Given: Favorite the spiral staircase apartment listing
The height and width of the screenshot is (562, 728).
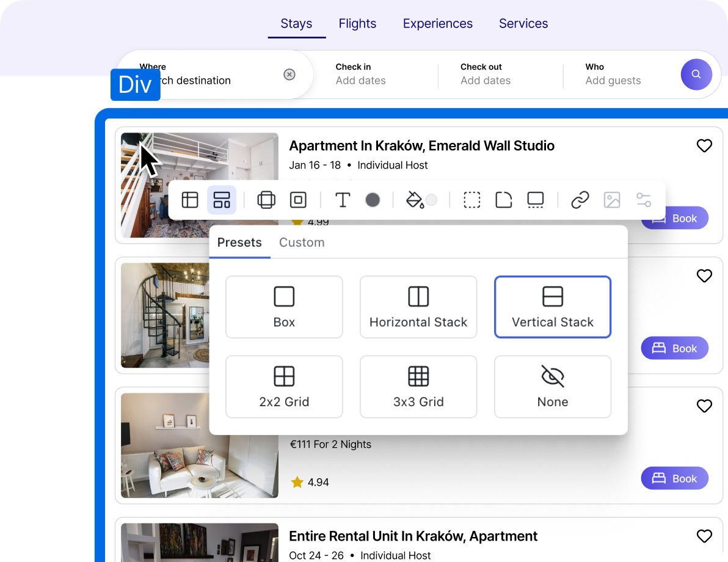Looking at the screenshot, I should click(x=704, y=276).
